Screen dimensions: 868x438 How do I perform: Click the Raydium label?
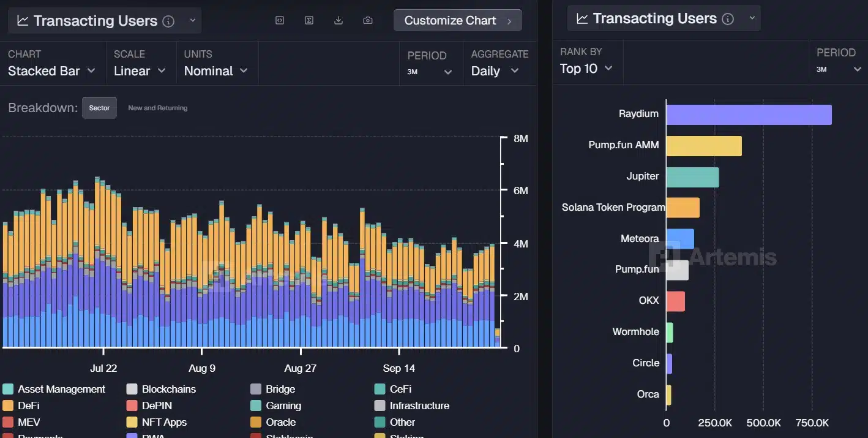point(638,114)
